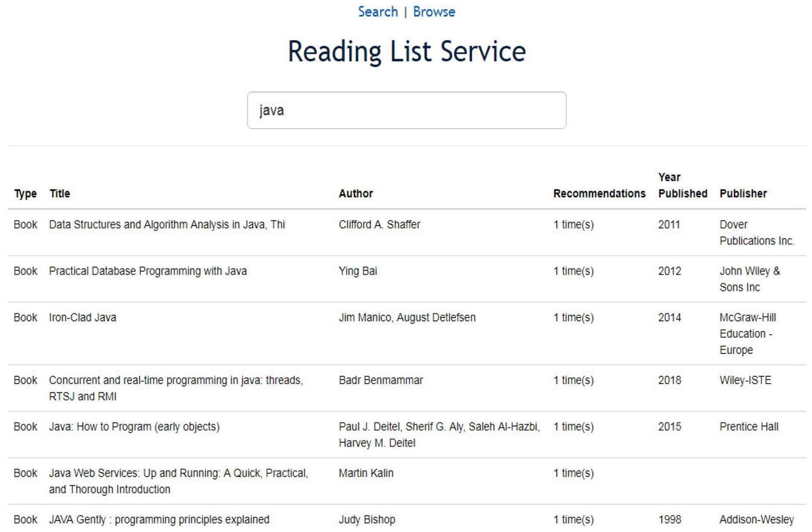This screenshot has width=812, height=532.
Task: Click the Reading List Service heading
Action: pyautogui.click(x=406, y=51)
